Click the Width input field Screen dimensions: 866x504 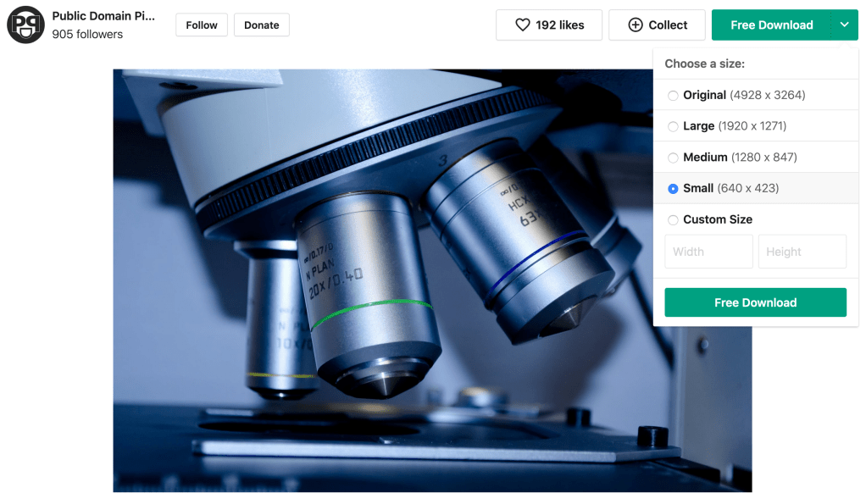pos(708,252)
